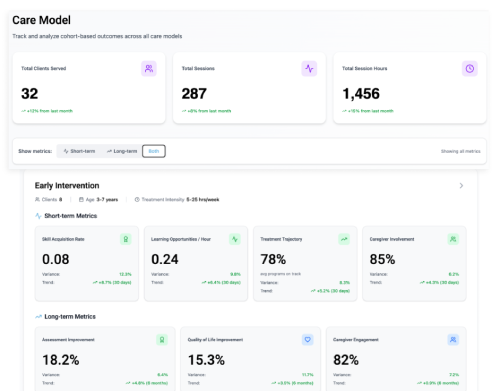The height and width of the screenshot is (391, 500).
Task: Click Caregiver Involvement trend +4.3% (30 days)
Action: [x=440, y=283]
